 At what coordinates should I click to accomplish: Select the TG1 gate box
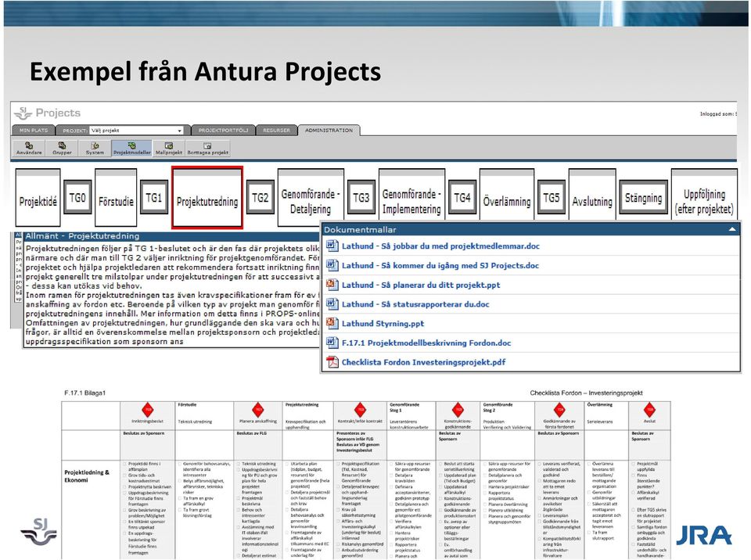click(154, 197)
